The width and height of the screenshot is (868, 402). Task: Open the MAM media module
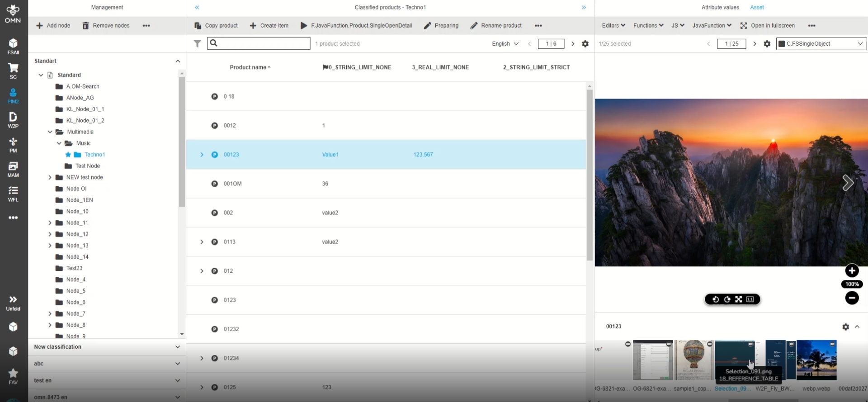13,169
